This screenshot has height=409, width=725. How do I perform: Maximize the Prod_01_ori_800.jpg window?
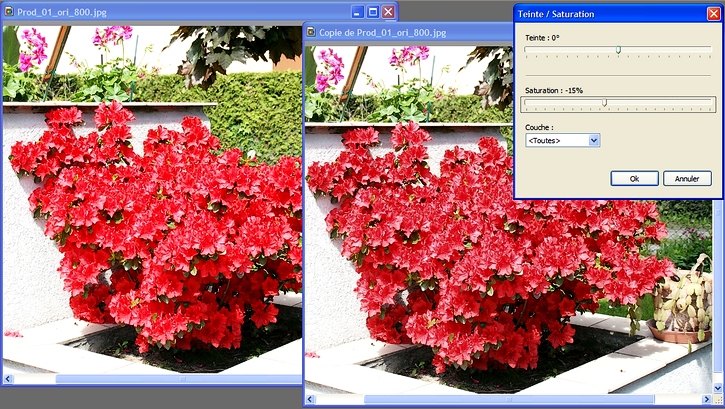[373, 12]
